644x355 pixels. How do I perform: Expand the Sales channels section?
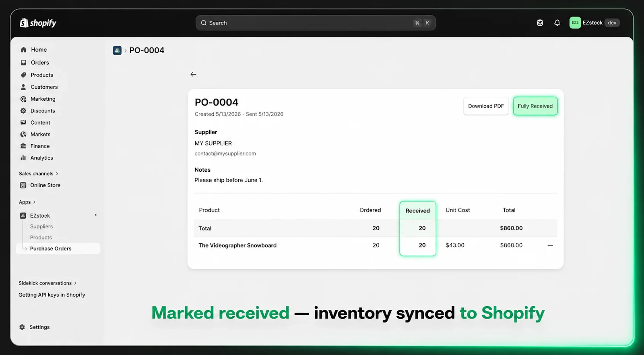point(39,174)
